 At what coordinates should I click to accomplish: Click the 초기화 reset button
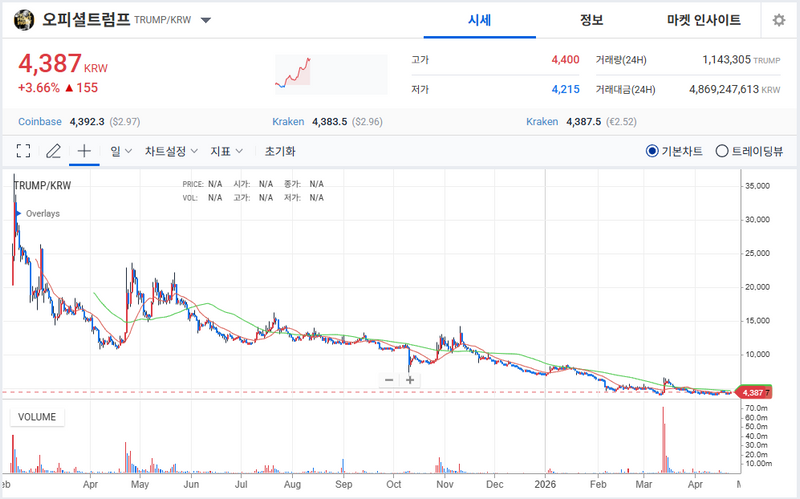(280, 151)
